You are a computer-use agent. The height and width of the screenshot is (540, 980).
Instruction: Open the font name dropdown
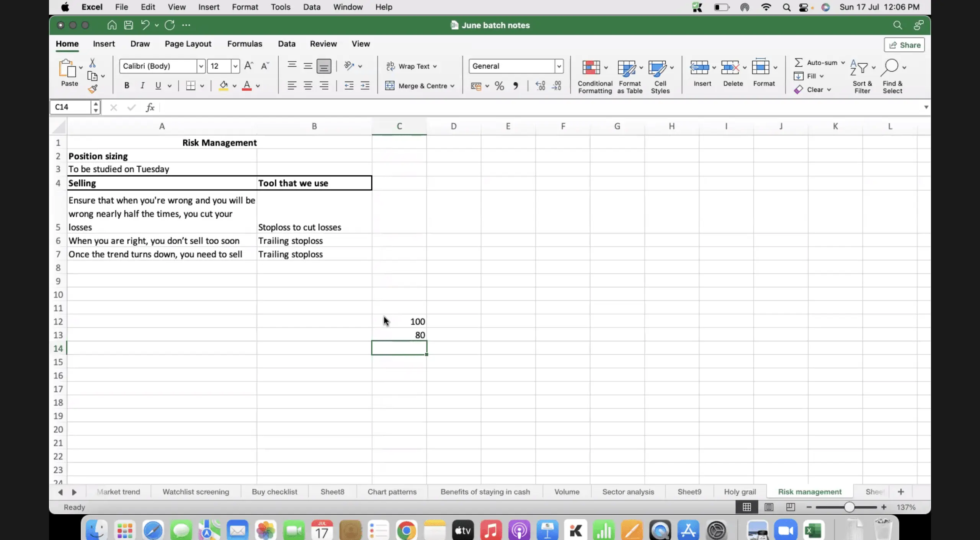pos(201,66)
